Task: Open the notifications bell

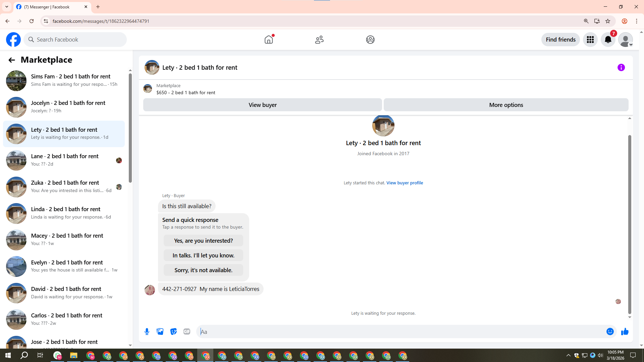Action: 608,40
